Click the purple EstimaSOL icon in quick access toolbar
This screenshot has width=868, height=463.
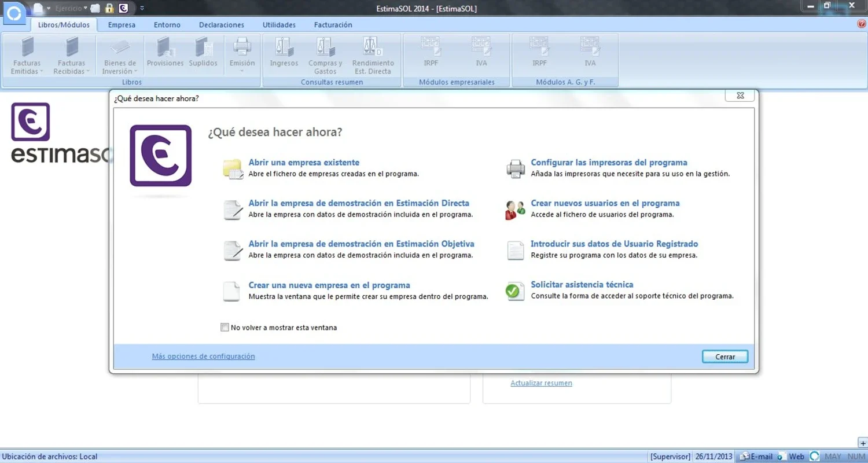pos(123,9)
